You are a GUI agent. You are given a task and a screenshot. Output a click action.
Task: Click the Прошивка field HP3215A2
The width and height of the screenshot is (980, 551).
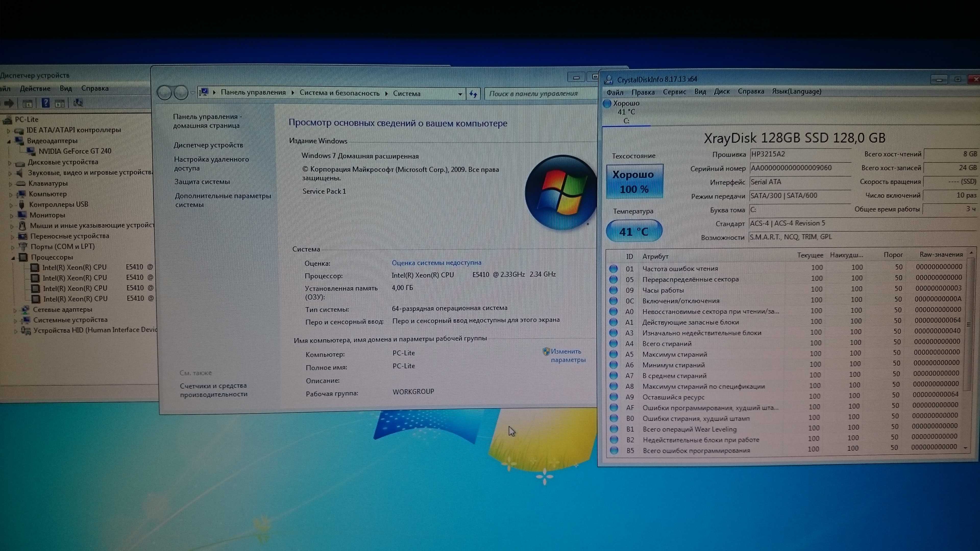tap(800, 154)
